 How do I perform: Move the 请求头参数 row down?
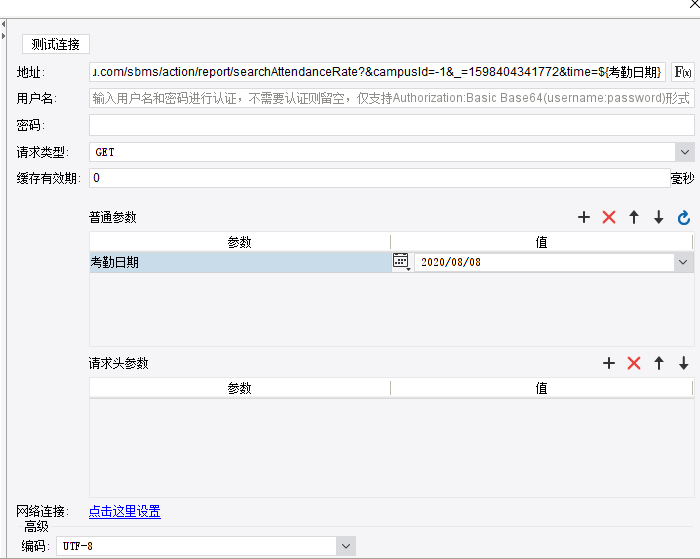tap(683, 363)
